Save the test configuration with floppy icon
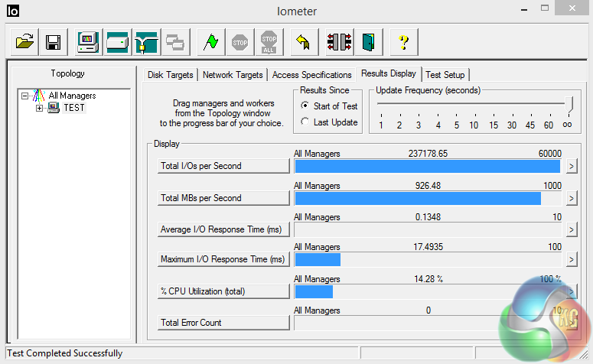The image size is (593, 364). [54, 42]
